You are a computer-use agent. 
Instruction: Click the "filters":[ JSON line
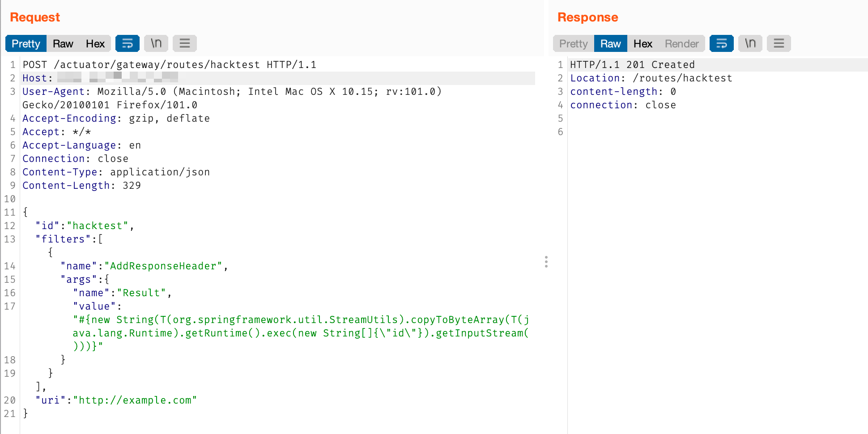(x=69, y=239)
